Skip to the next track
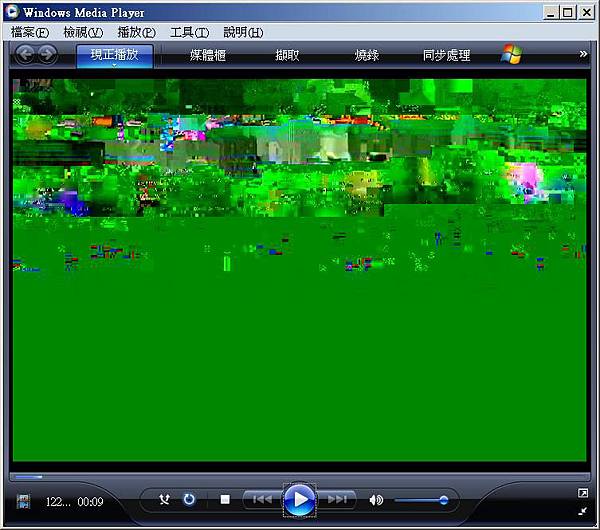 (337, 499)
